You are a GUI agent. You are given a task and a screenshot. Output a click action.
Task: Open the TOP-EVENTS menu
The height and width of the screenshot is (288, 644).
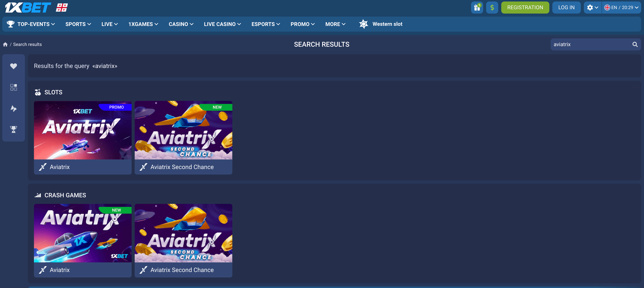click(x=31, y=24)
